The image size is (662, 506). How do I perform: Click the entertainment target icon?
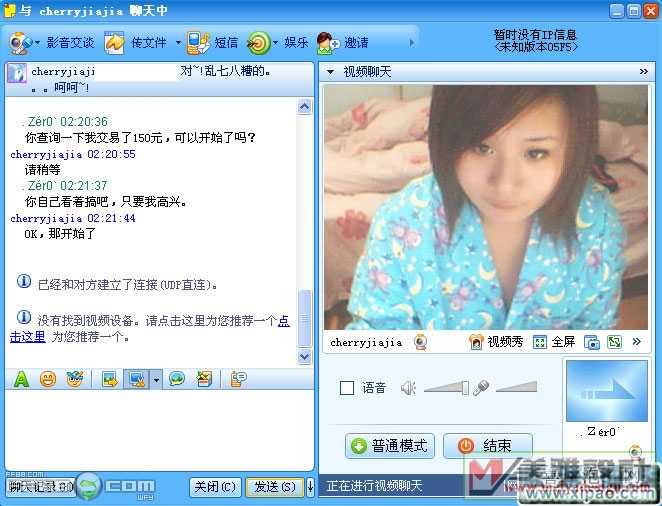[259, 43]
